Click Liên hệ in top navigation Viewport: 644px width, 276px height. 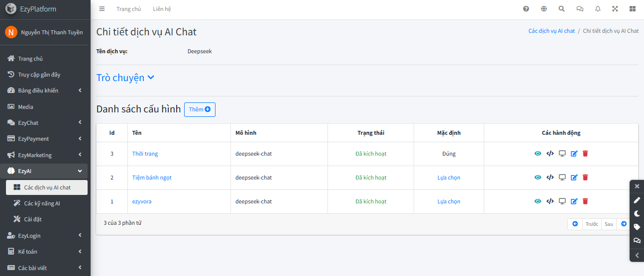coord(162,9)
